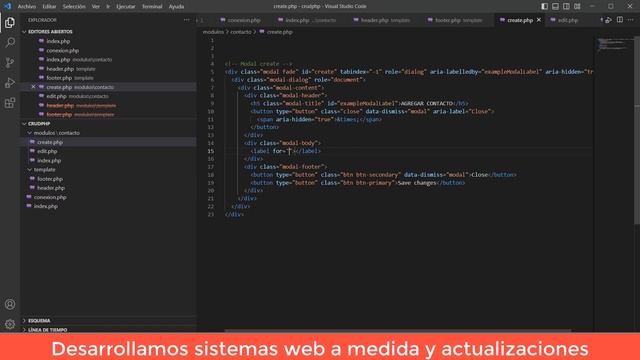
Task: Select deleted header.php in open editors
Action: (108, 105)
